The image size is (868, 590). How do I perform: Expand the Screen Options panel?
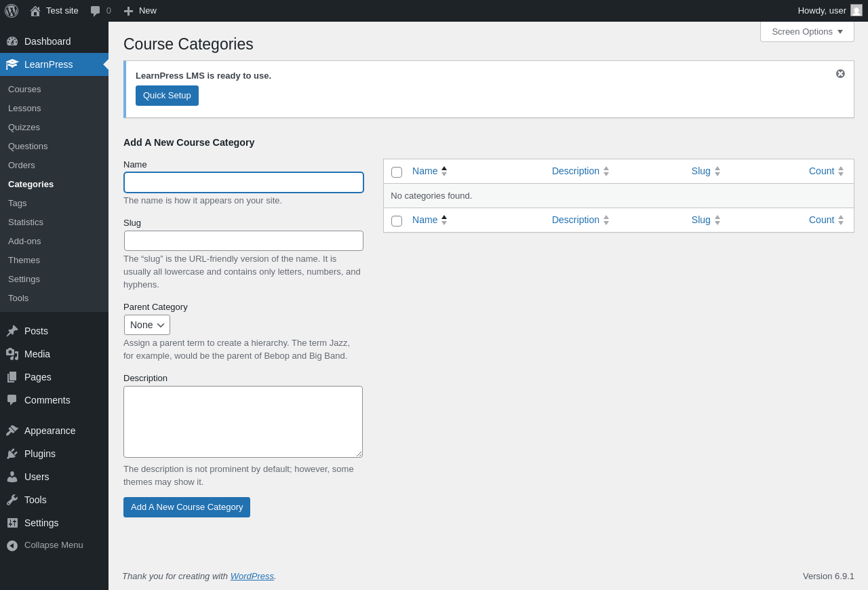pyautogui.click(x=807, y=31)
